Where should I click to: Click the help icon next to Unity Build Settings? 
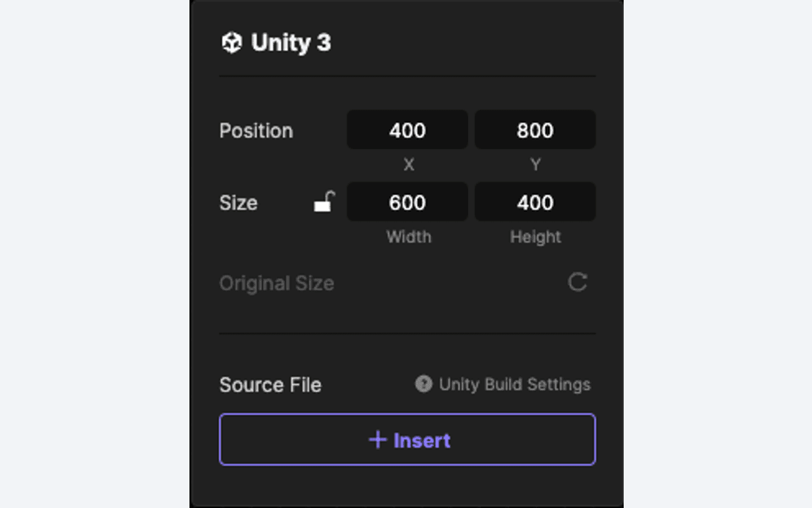(423, 384)
